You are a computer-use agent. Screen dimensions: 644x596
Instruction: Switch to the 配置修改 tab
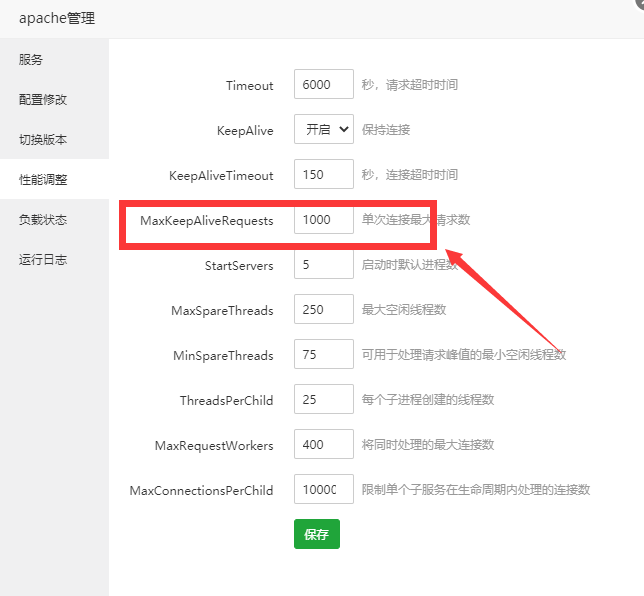[43, 100]
